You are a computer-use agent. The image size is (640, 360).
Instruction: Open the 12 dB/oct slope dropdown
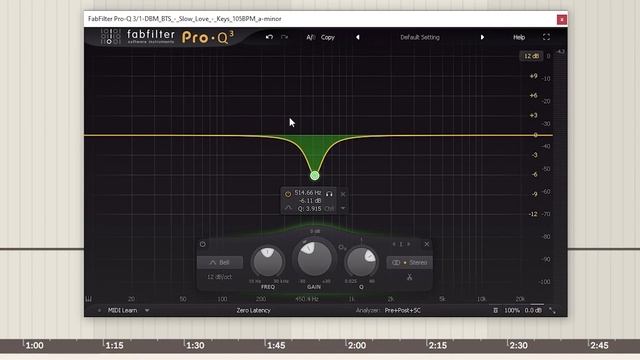pos(220,277)
